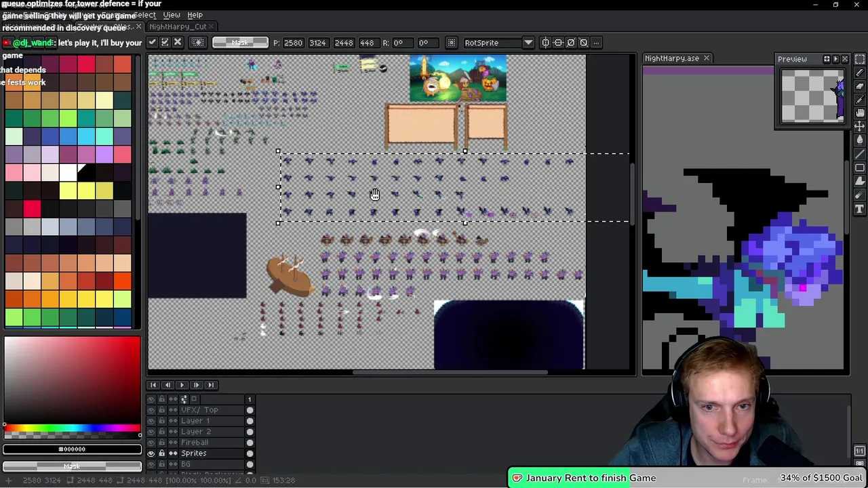Select the Pencil tool

coord(860,72)
